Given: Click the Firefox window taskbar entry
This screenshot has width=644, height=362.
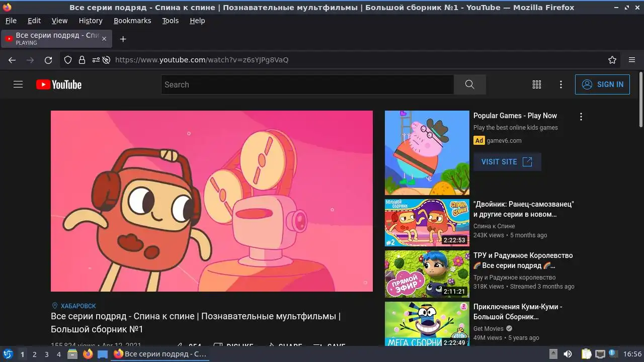Looking at the screenshot, I should point(160,354).
